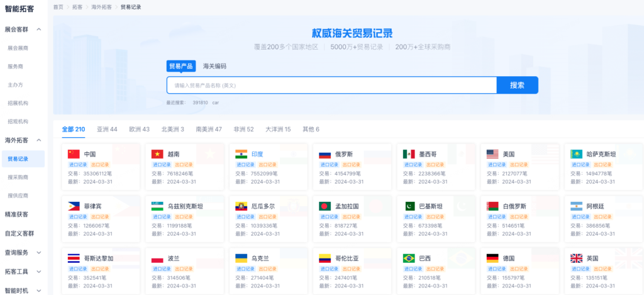Select the 亚洲 44 region tab
Screen dimensions: 644x295
[x=107, y=129]
